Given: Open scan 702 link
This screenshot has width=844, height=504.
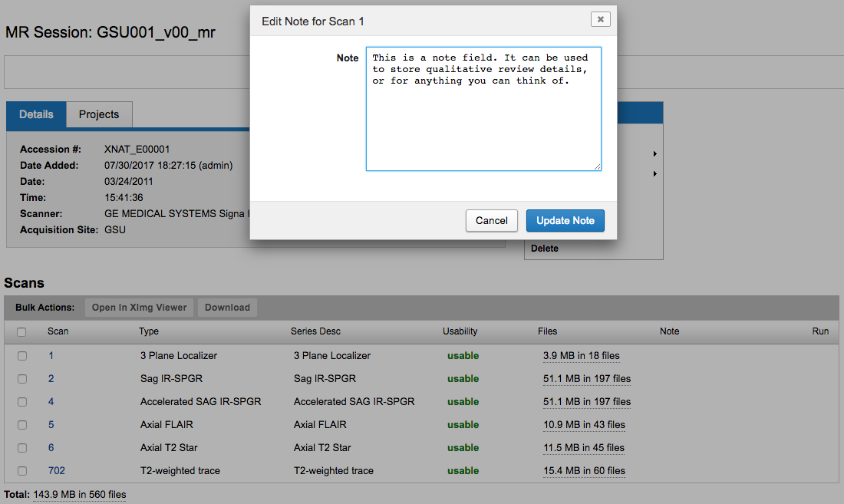Looking at the screenshot, I should click(57, 471).
